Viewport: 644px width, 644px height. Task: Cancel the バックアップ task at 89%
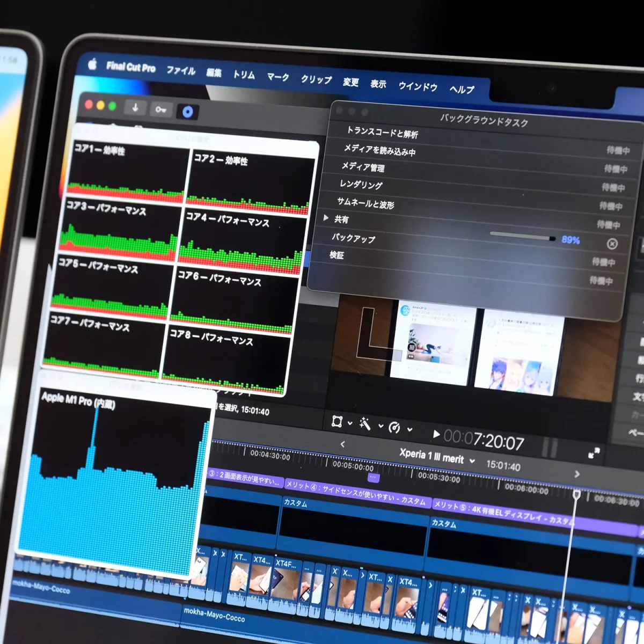coord(612,244)
